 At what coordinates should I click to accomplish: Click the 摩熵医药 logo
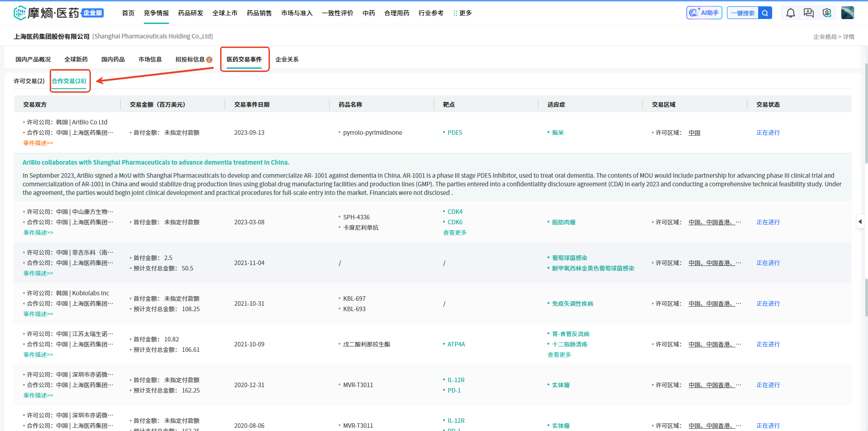59,13
